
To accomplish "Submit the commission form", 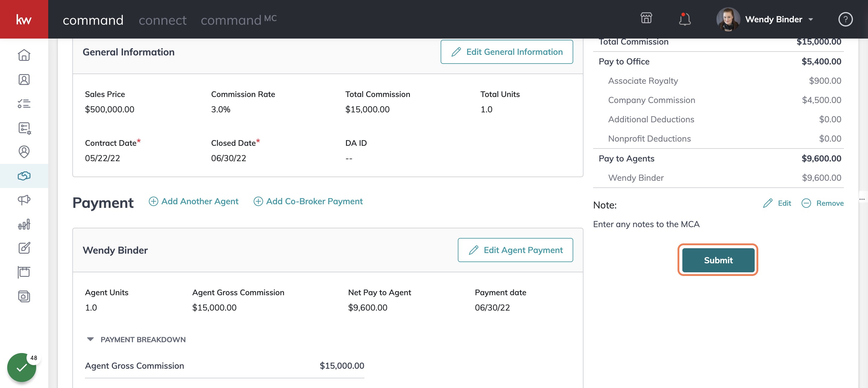I will 718,260.
